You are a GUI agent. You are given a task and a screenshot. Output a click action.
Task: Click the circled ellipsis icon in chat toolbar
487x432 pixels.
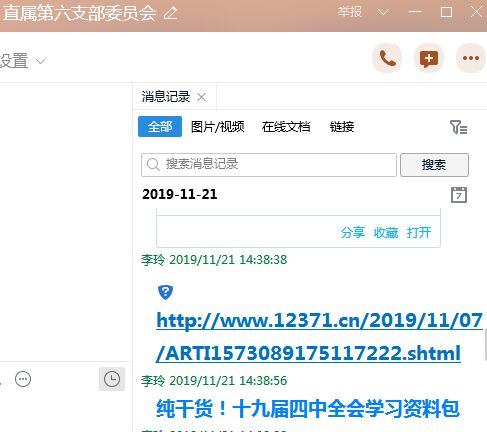coord(23,379)
